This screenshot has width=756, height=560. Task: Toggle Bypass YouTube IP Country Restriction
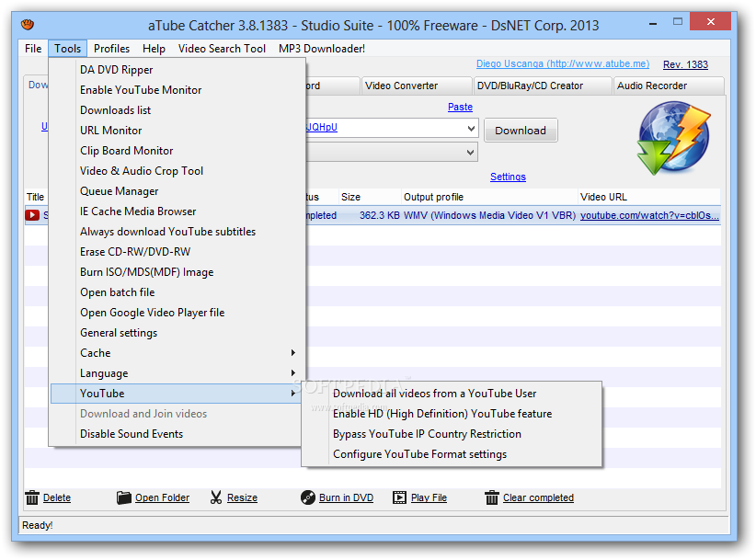[x=452, y=434]
